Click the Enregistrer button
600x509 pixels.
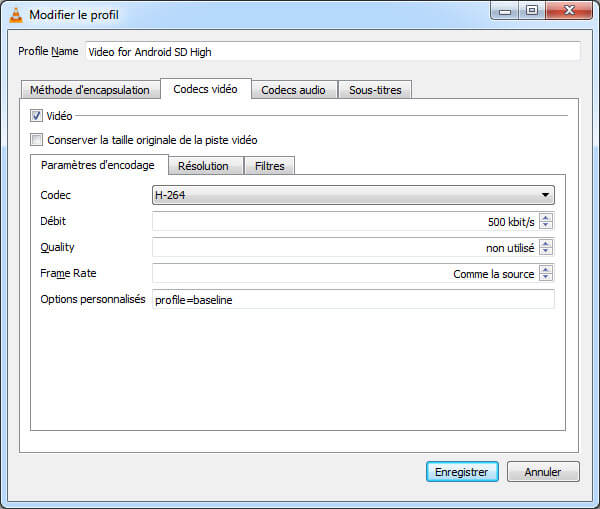[x=462, y=472]
